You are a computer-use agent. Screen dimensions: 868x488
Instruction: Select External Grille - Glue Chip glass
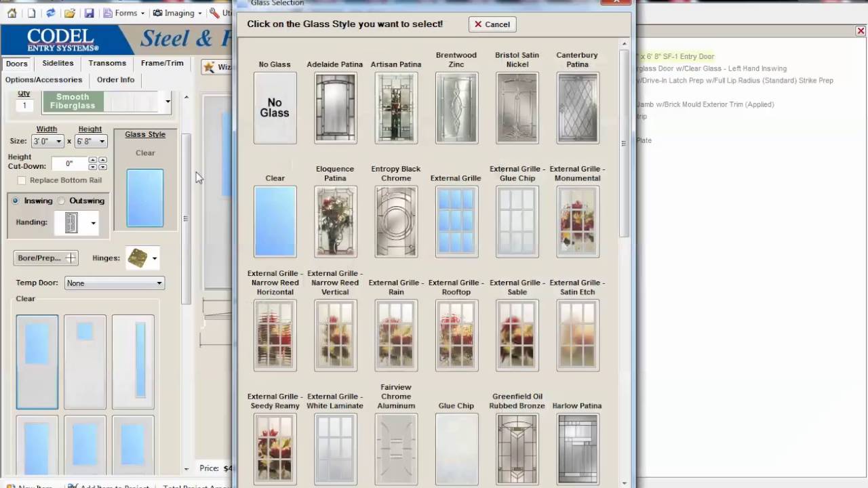click(517, 222)
